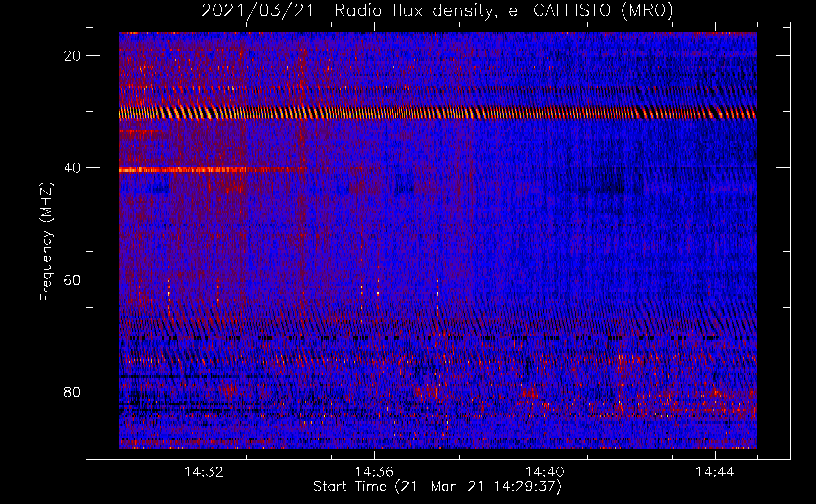
Task: Click the frequency tick label "40"
Action: (x=72, y=168)
